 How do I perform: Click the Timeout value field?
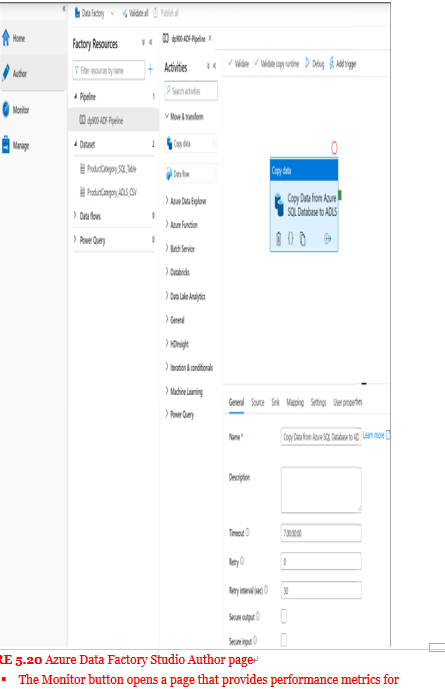click(x=321, y=533)
